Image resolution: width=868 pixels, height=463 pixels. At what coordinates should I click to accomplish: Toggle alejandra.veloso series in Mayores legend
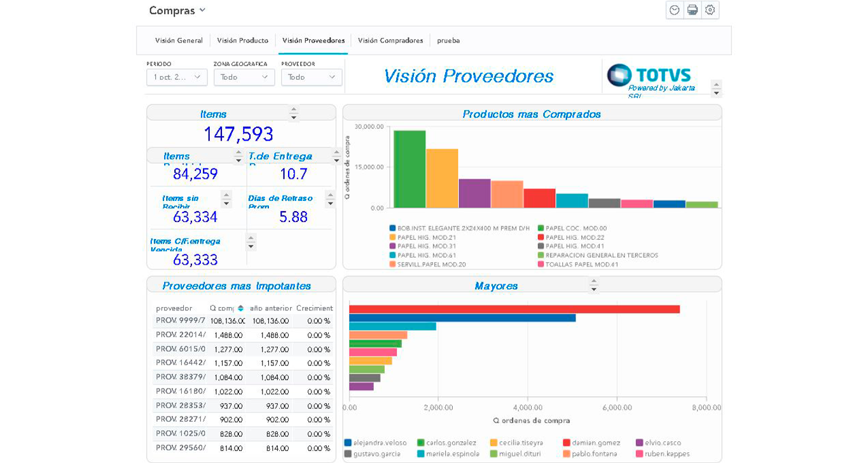pyautogui.click(x=375, y=443)
